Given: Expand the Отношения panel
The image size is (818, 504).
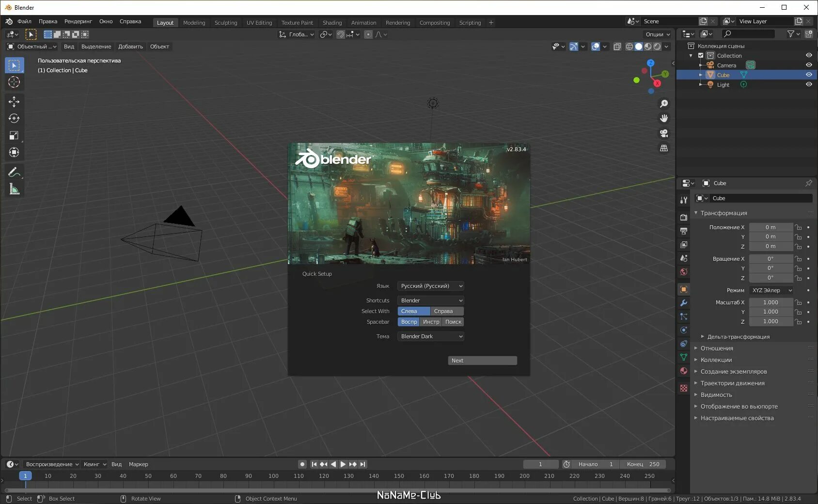Looking at the screenshot, I should tap(716, 348).
